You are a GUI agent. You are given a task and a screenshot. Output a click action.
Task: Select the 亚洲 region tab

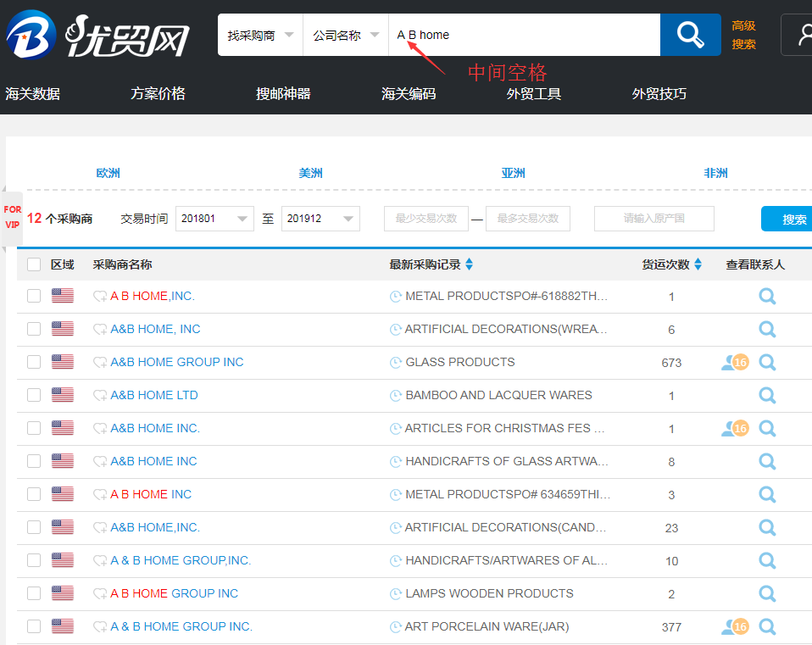(x=513, y=173)
